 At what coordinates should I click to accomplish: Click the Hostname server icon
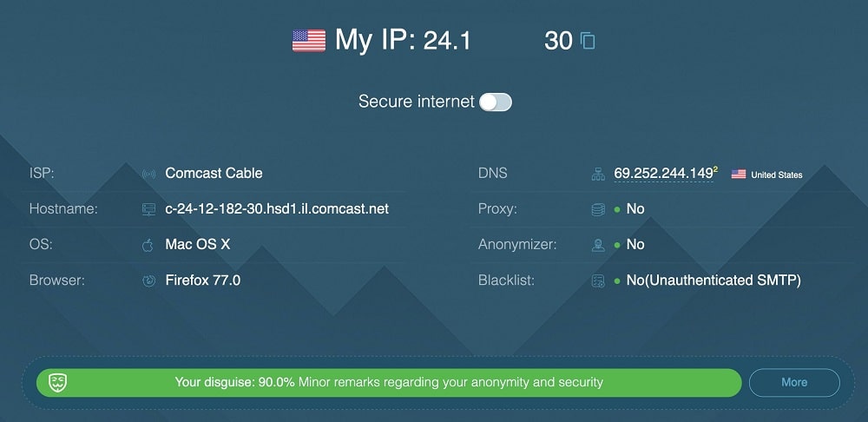point(148,209)
